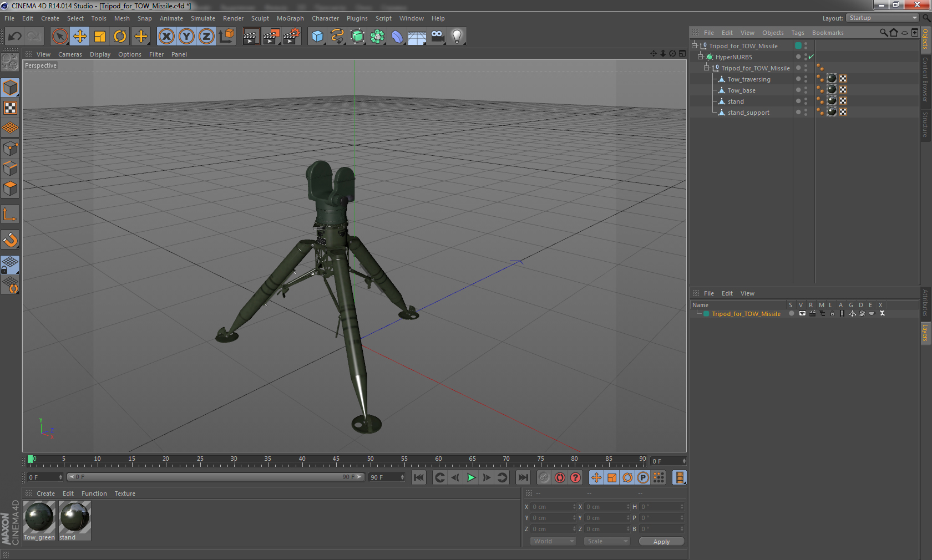
Task: Open the spline pen tools icon
Action: 337,37
